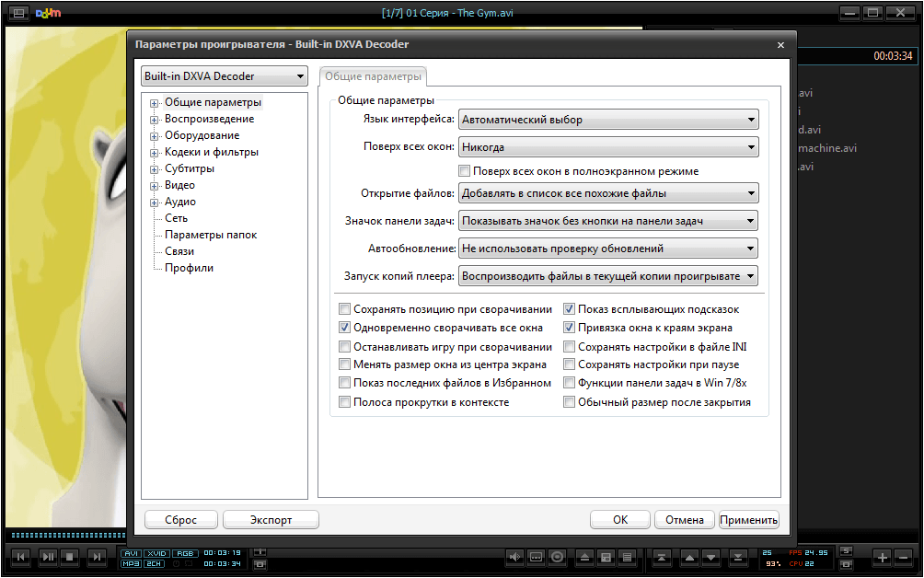Go to previous track in player
Viewport: 924px width, 578px height.
pos(20,557)
